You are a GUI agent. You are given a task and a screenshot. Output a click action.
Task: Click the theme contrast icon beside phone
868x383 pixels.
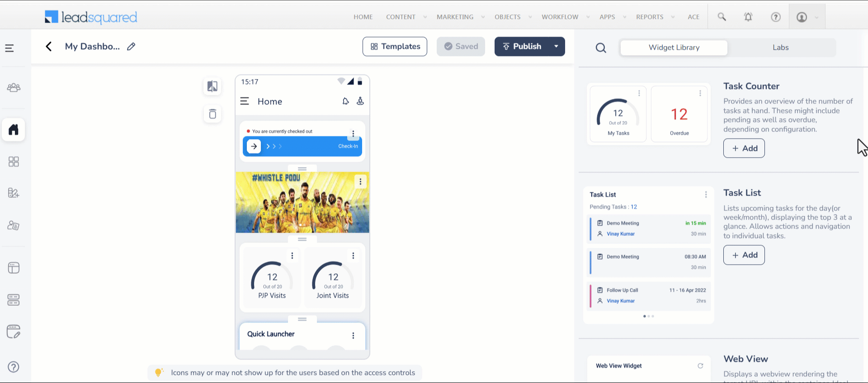click(212, 86)
